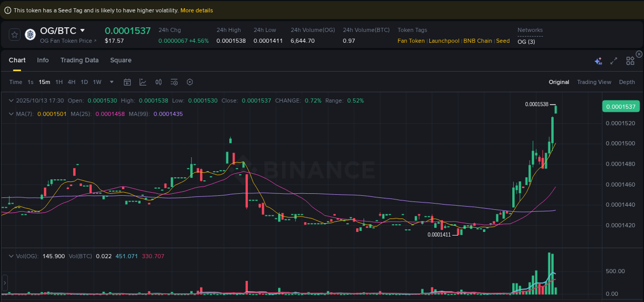
Task: Open the Launchpool token tag
Action: tap(444, 41)
